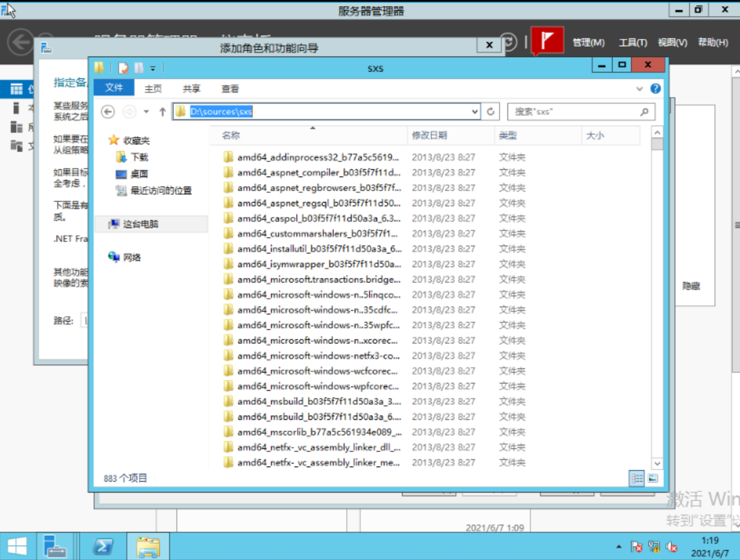Open the address bar dropdown arrow
The height and width of the screenshot is (560, 740).
coord(474,111)
